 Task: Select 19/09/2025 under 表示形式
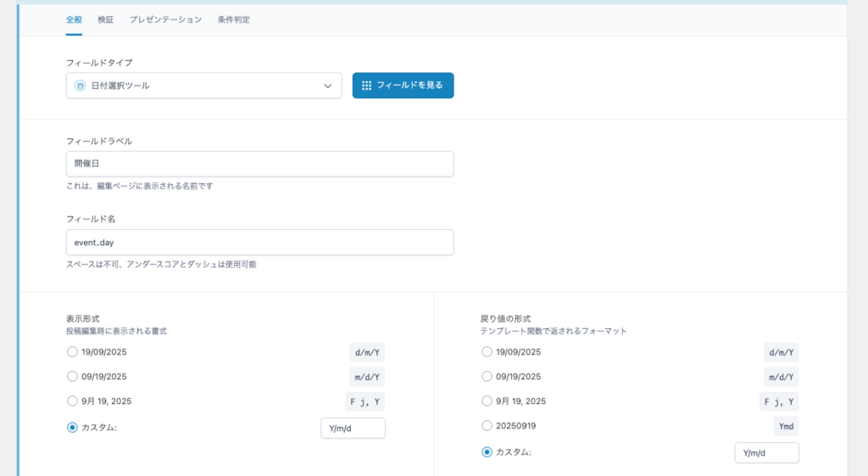pyautogui.click(x=72, y=352)
